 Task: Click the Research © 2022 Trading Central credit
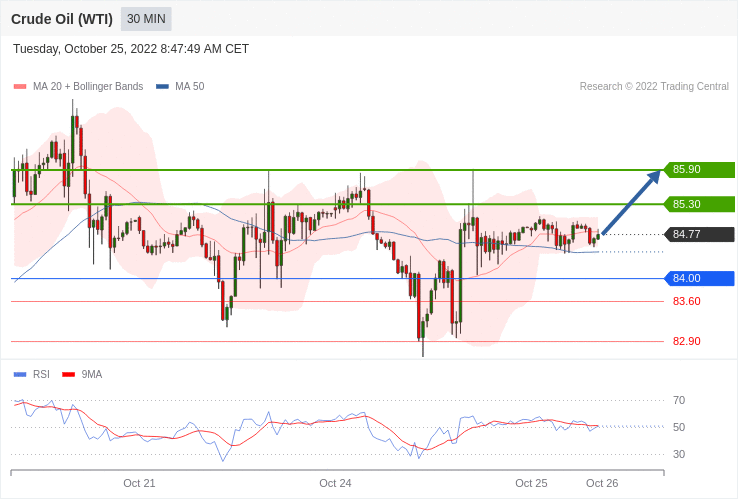654,87
